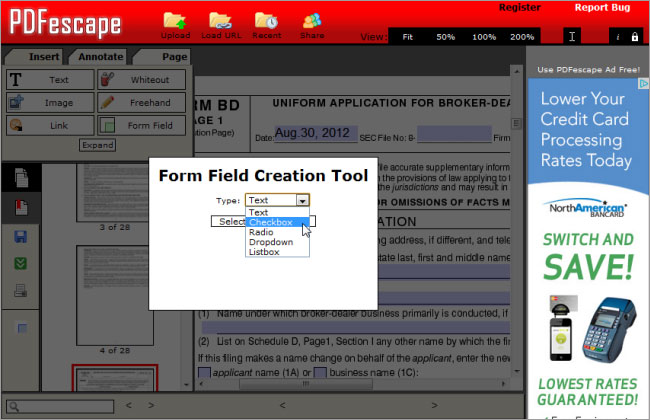Click the SEC File No input field
Screen dimensions: 650x420
coord(454,134)
